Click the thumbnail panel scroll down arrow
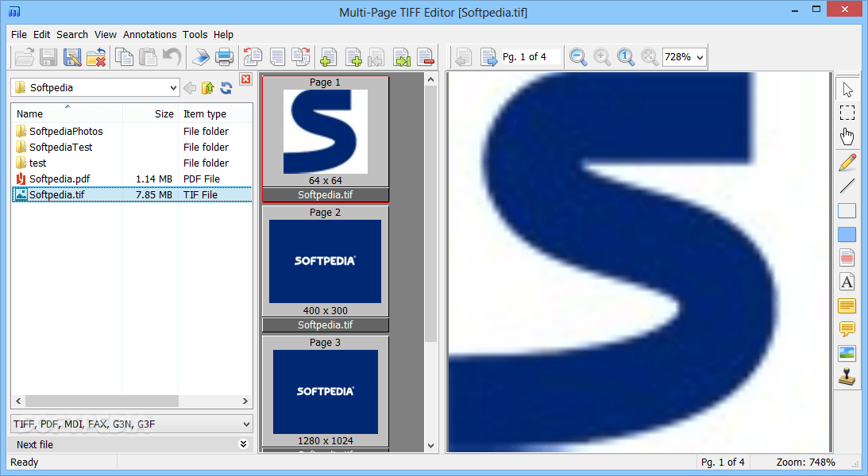 [431, 445]
